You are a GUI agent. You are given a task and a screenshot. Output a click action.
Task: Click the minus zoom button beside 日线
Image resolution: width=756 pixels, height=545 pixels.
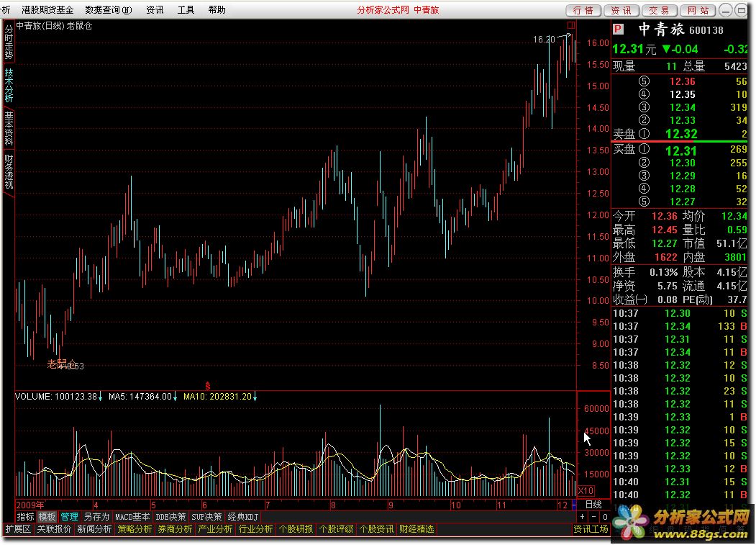tap(593, 517)
